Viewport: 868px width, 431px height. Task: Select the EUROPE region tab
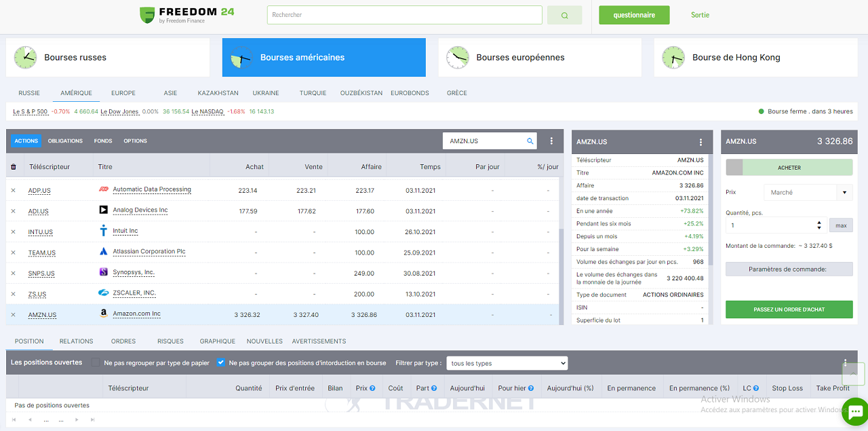pyautogui.click(x=123, y=93)
